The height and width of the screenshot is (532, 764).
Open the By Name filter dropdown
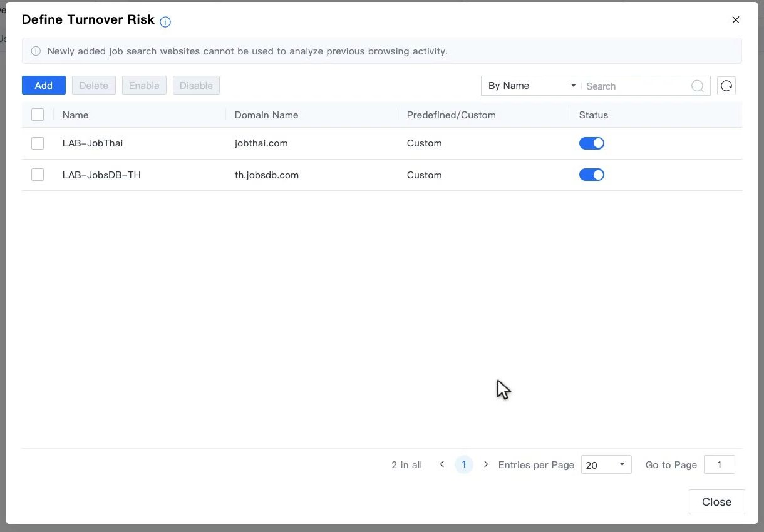pyautogui.click(x=531, y=86)
